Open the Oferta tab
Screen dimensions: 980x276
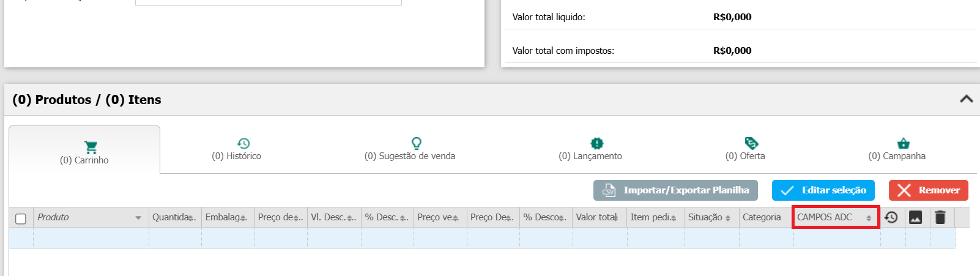tap(745, 150)
